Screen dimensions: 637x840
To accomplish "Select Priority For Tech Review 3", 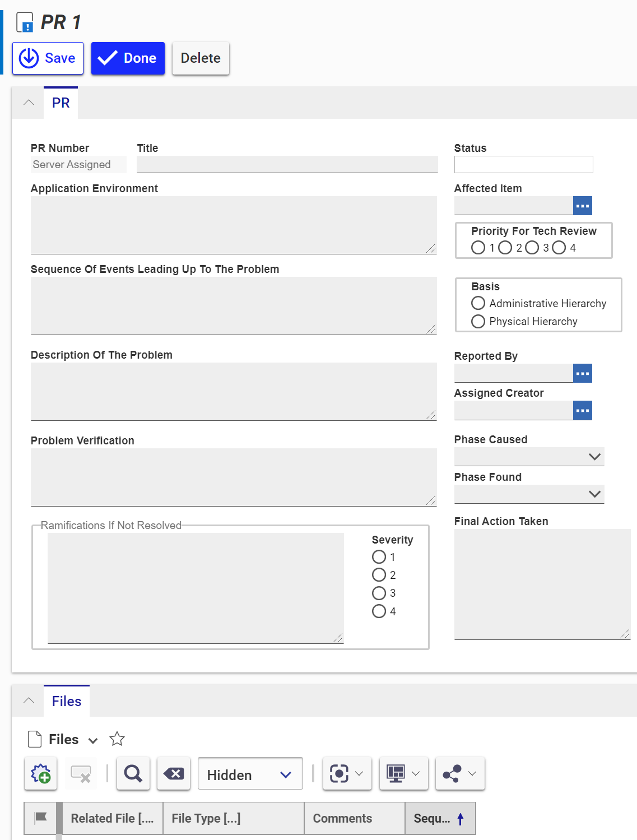I will coord(532,248).
